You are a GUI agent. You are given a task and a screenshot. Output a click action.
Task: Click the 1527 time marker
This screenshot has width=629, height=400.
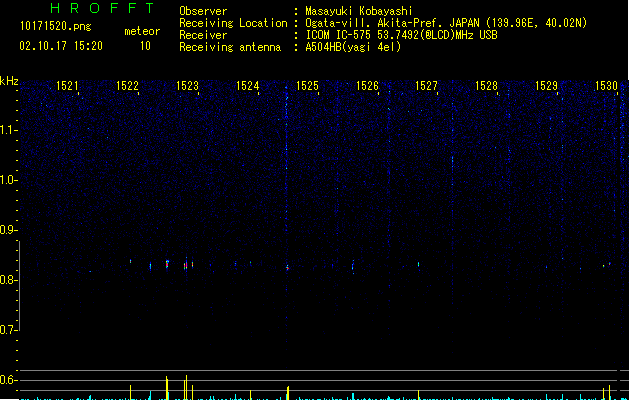coord(426,86)
